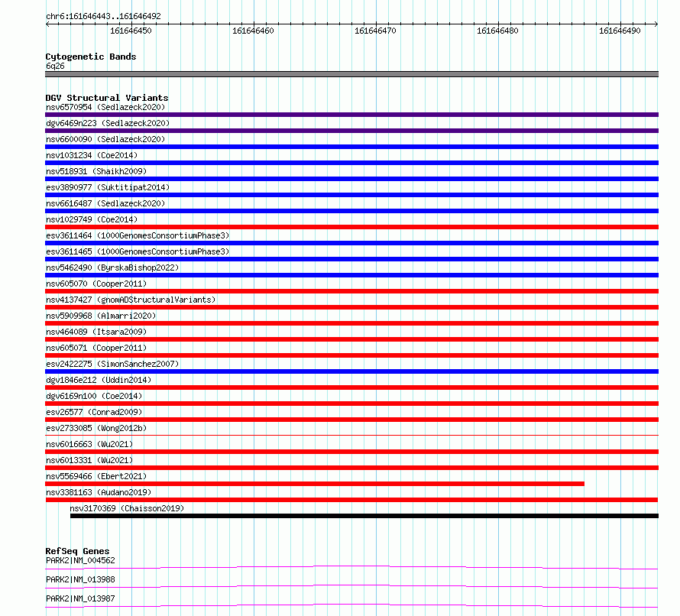Image resolution: width=680 pixels, height=616 pixels.
Task: Click ruler position 161646490
Action: [620, 31]
